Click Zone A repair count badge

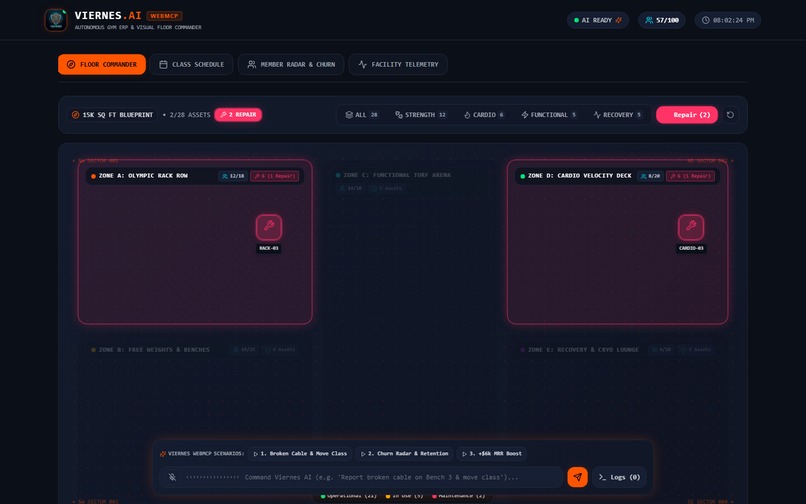coord(274,176)
